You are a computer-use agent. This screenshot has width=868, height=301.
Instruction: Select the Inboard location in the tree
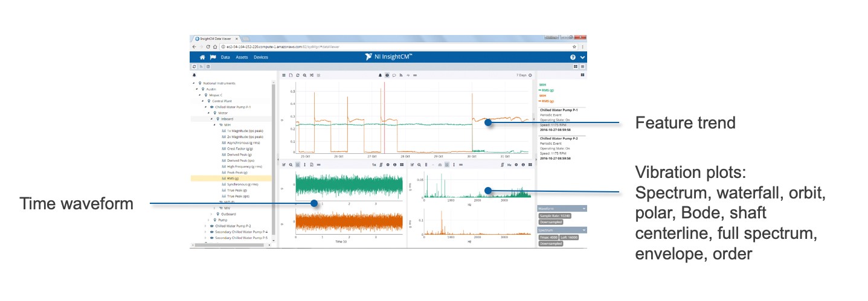click(227, 119)
